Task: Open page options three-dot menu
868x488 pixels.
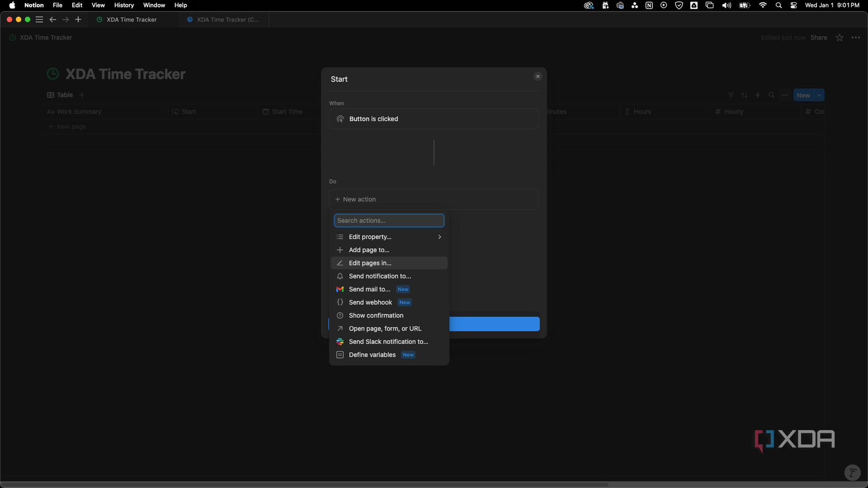Action: (856, 37)
